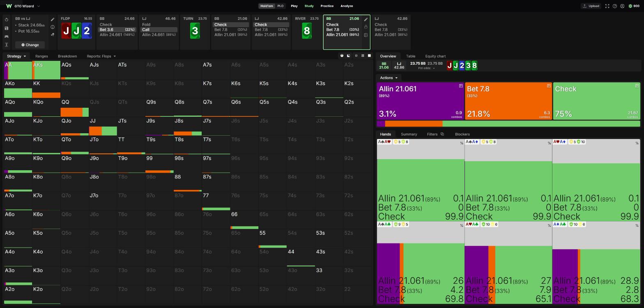Click the lock icon in the BB river node
This screenshot has width=644, height=308.
pyautogui.click(x=366, y=27)
